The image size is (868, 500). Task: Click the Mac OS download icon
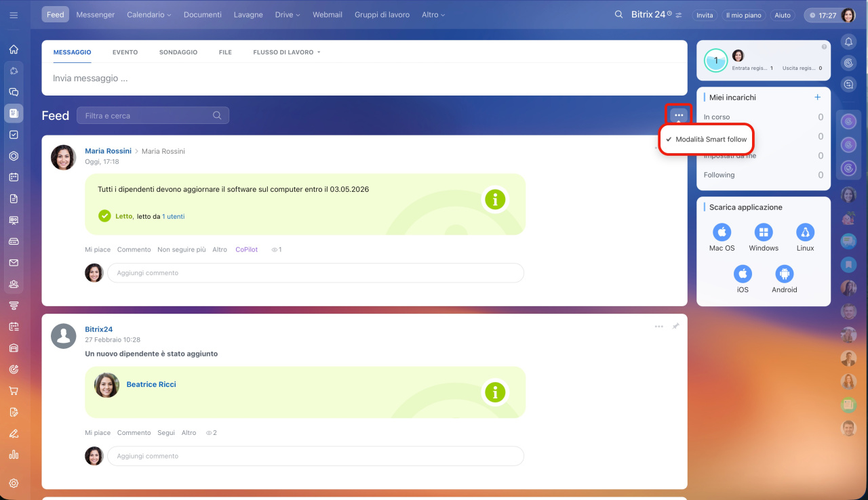click(722, 233)
